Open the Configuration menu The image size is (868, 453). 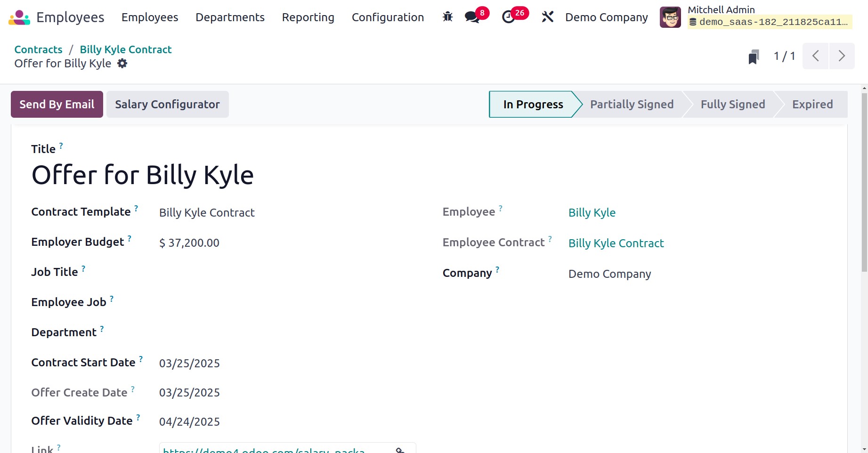388,17
